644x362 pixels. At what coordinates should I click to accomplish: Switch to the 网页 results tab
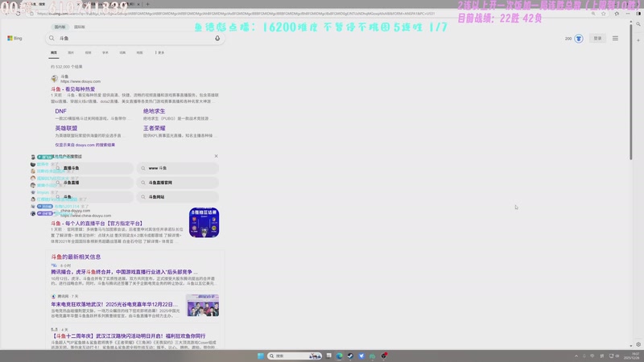tap(54, 52)
